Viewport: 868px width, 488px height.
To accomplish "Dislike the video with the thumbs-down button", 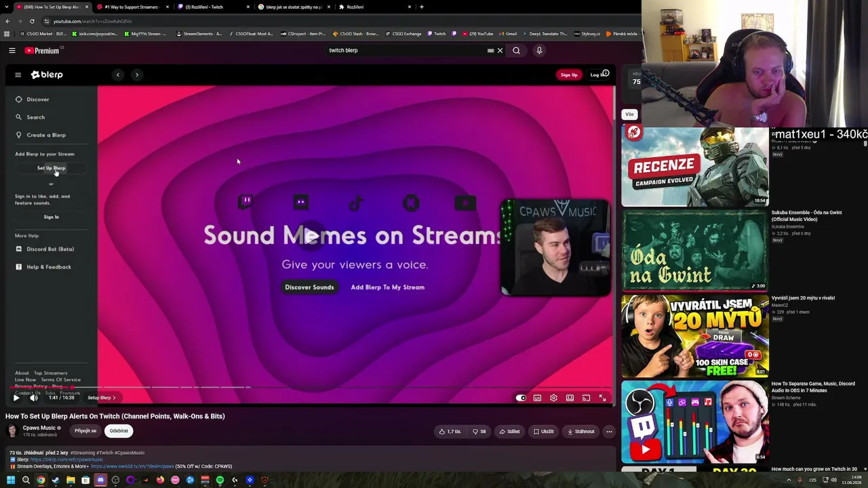I will pyautogui.click(x=479, y=431).
